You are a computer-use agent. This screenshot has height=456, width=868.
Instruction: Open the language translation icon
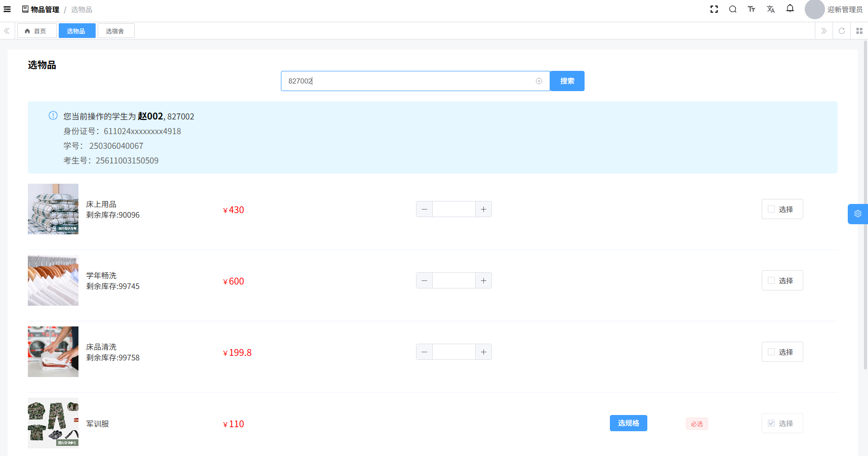[770, 9]
